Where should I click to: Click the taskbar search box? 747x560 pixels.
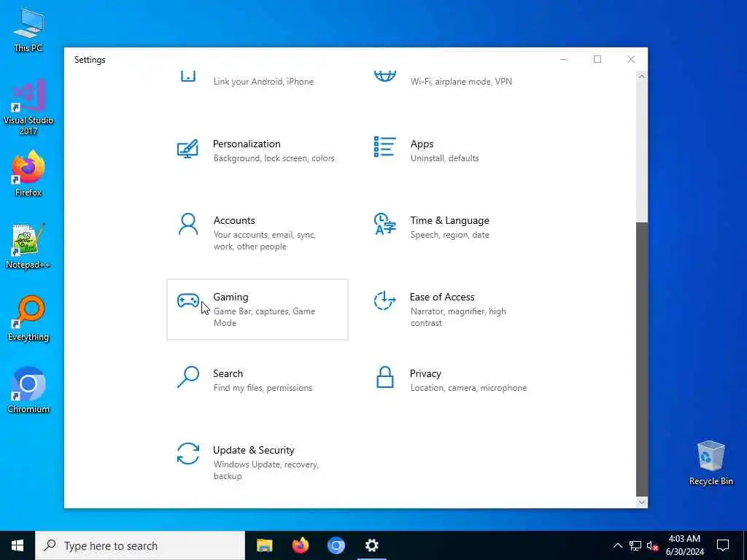point(140,545)
